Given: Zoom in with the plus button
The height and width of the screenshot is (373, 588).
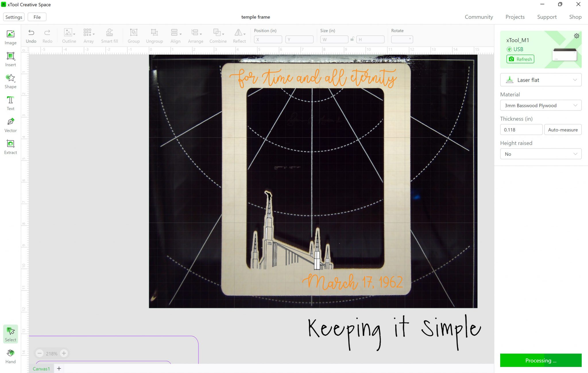Looking at the screenshot, I should (64, 353).
